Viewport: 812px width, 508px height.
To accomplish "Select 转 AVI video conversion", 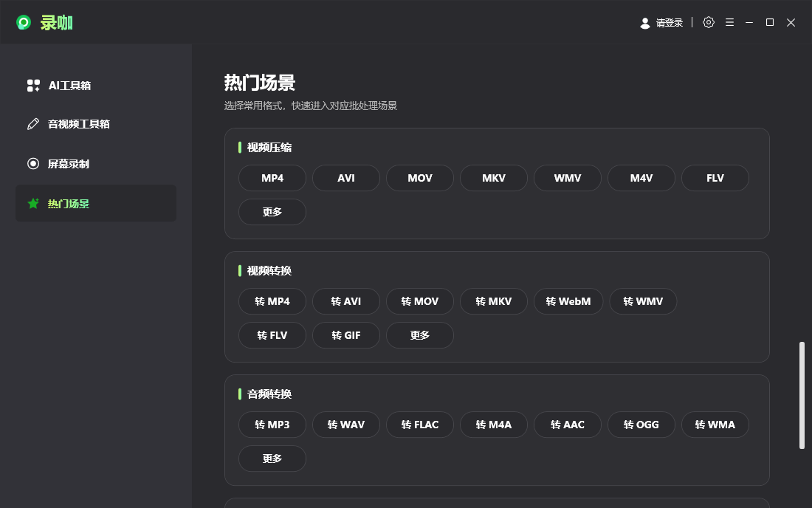I will pos(346,301).
